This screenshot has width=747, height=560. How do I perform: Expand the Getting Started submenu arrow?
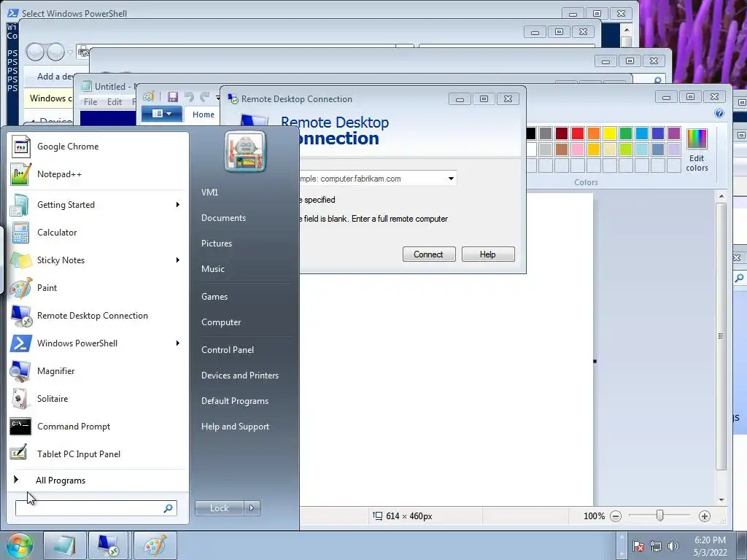[178, 205]
